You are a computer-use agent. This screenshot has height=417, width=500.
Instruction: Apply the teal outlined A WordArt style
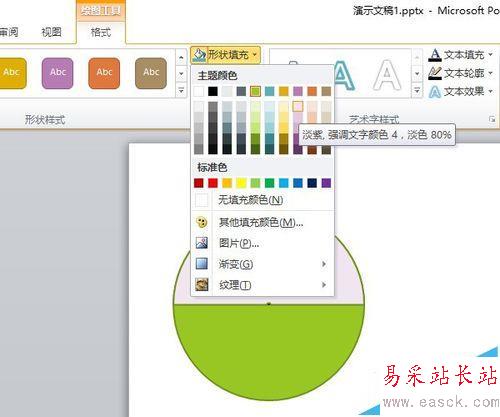pos(343,76)
